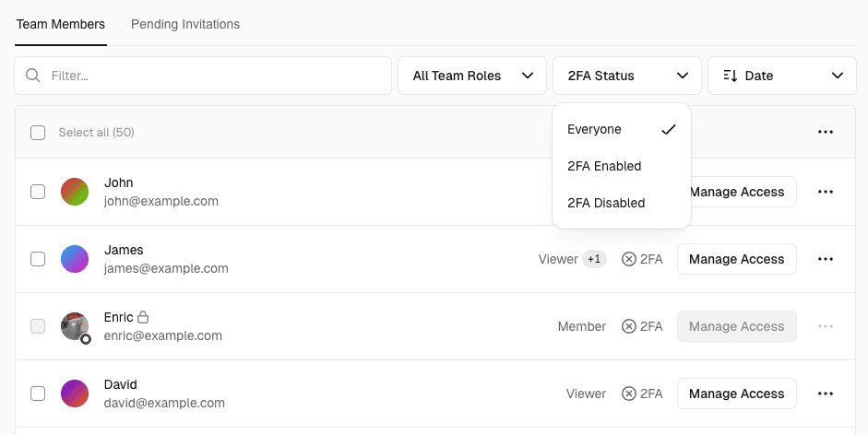Screen dimensions: 868x435
Task: Open the three-dot menu for John
Action: tap(826, 192)
